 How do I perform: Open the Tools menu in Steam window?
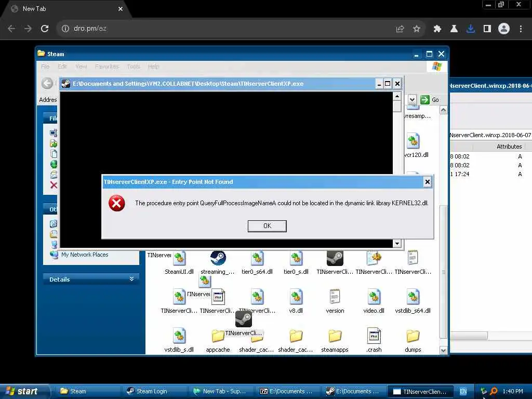(134, 66)
